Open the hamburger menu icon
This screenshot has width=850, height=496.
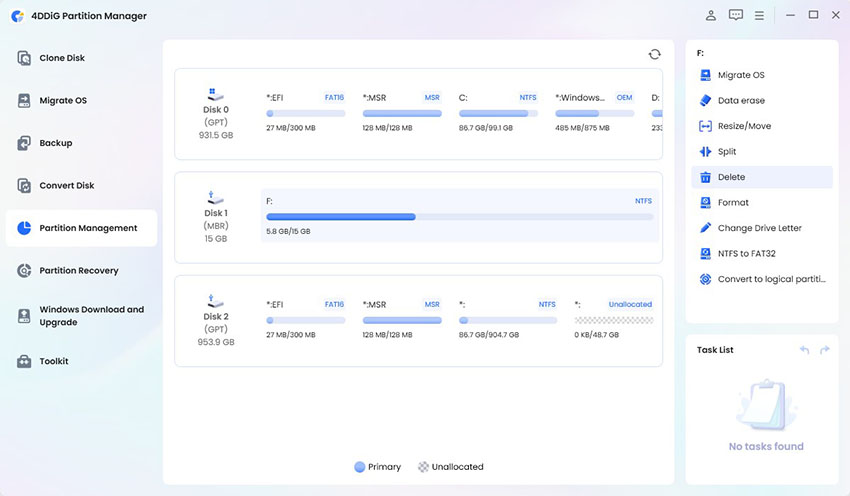tap(760, 15)
